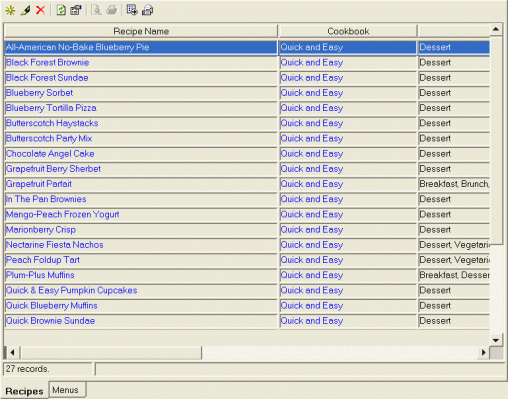
Task: Select the Marionberry Crisp recipe
Action: coord(141,230)
